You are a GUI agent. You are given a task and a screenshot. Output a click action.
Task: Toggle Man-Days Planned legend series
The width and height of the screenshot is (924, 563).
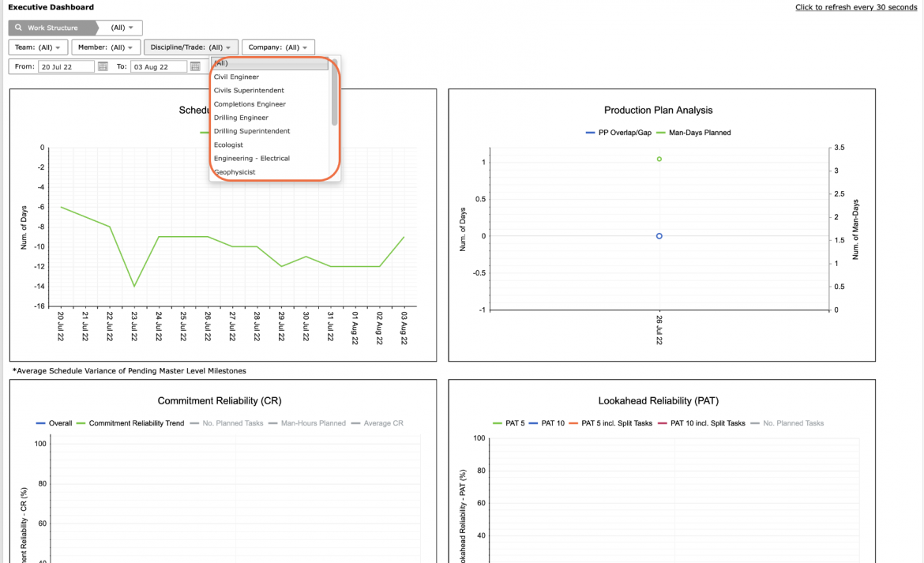tap(693, 133)
